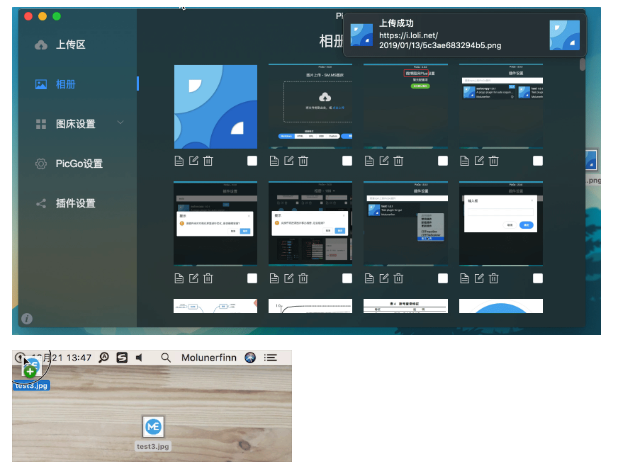Delete the PicGo logo image with trash icon
The height and width of the screenshot is (472, 617).
click(208, 161)
